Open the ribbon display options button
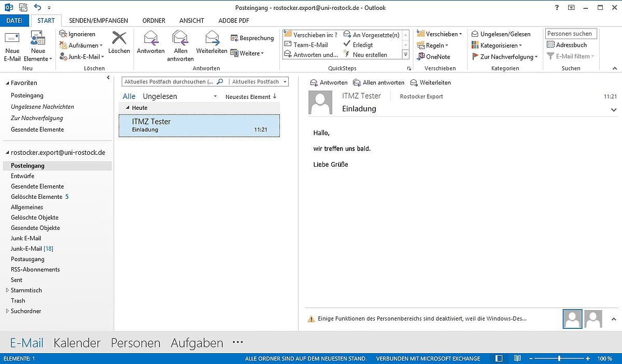The width and height of the screenshot is (622, 364). click(x=570, y=7)
